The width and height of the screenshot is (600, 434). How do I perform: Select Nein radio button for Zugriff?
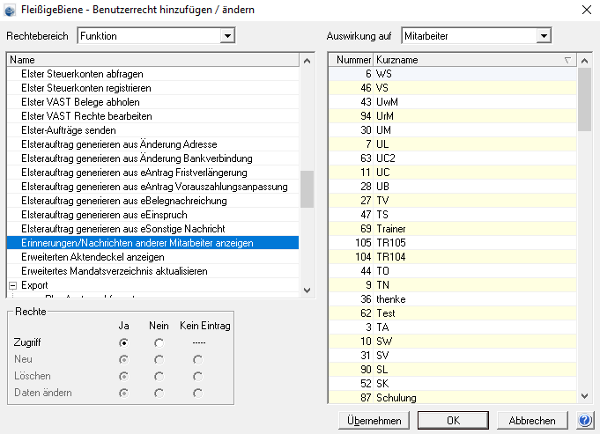[159, 343]
